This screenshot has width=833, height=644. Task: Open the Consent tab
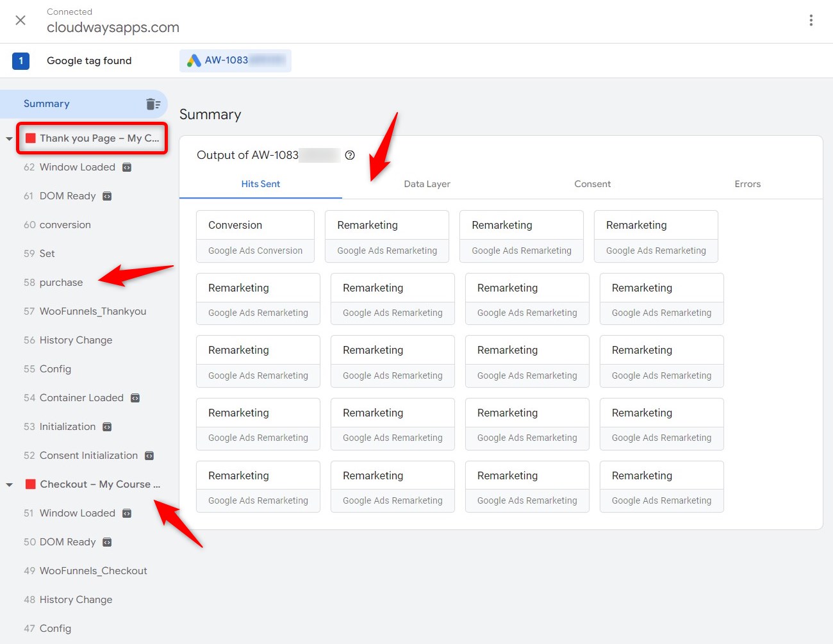pyautogui.click(x=592, y=184)
